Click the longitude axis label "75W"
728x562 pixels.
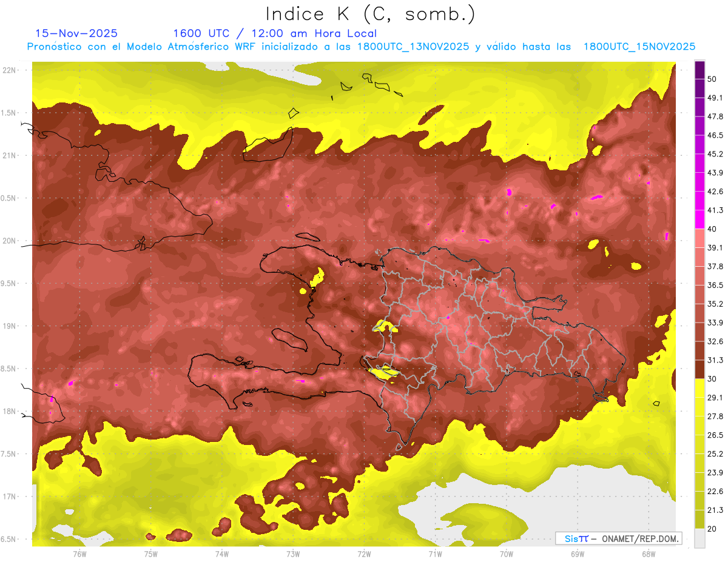[151, 554]
